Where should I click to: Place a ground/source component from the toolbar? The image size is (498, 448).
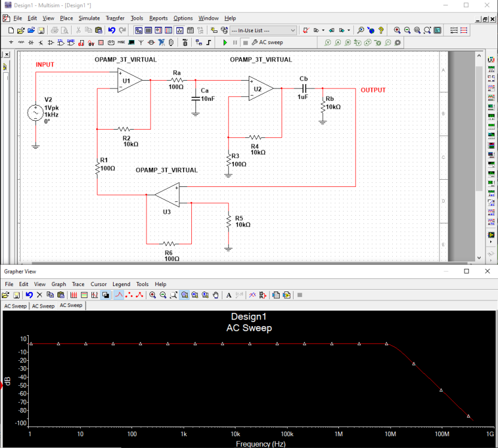[11, 42]
